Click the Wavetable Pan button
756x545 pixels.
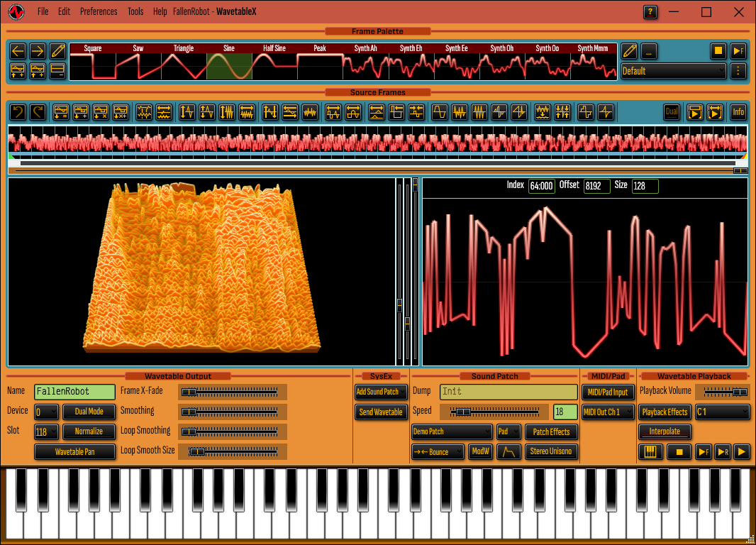74,451
